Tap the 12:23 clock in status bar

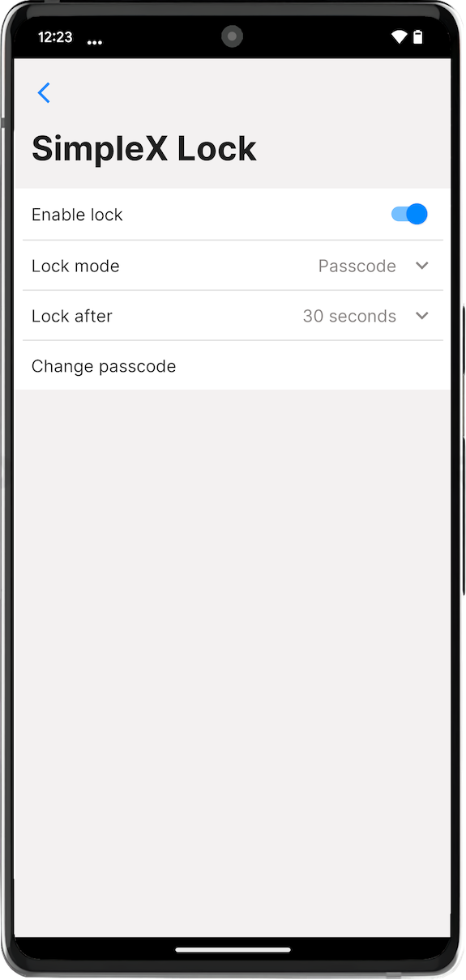pyautogui.click(x=55, y=37)
